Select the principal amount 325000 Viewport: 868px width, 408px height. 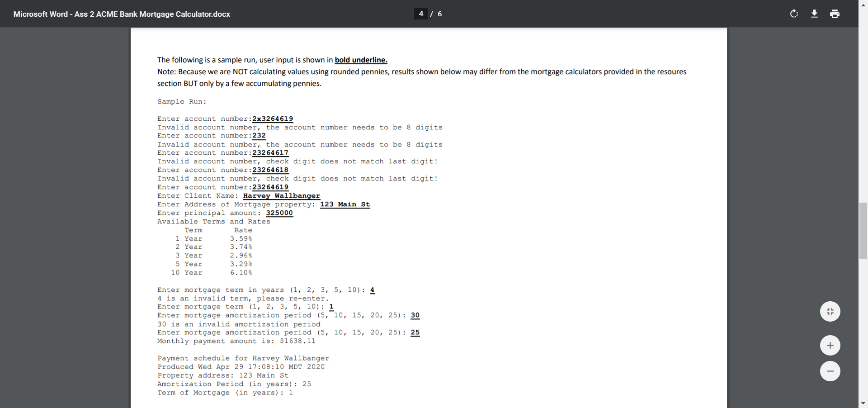pos(279,213)
